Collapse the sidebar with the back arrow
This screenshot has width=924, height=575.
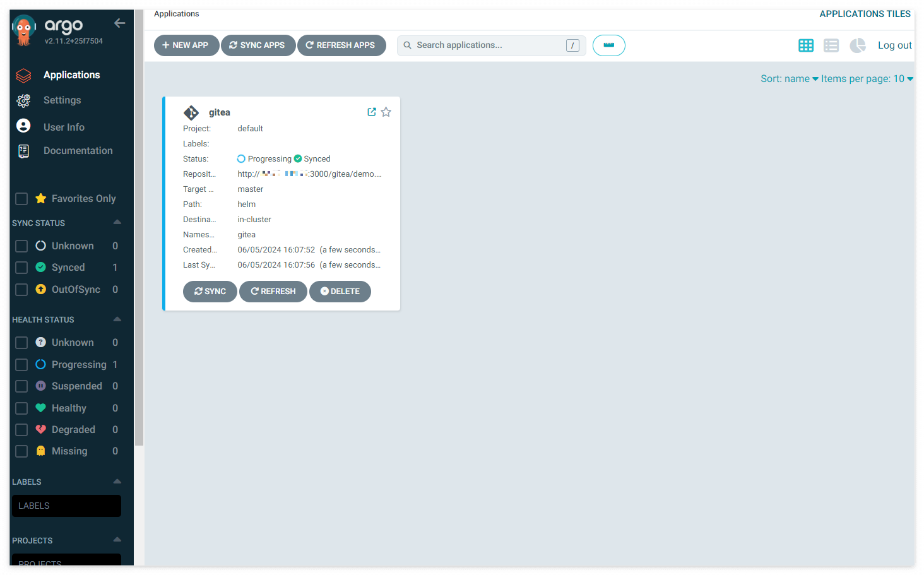coord(119,23)
